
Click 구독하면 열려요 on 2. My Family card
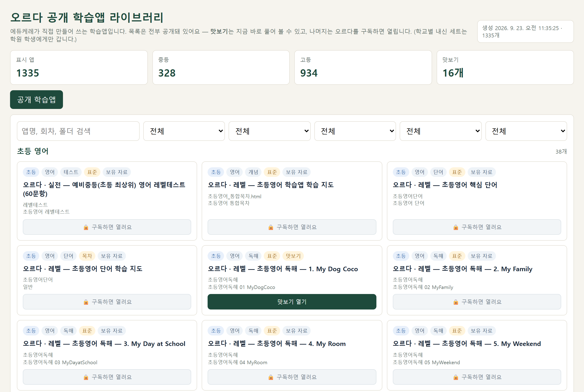(477, 302)
